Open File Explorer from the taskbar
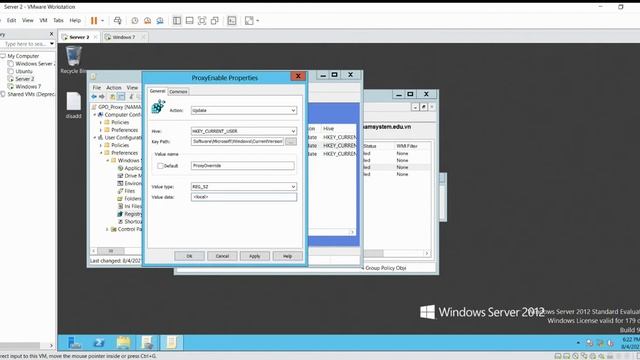The height and width of the screenshot is (360, 640). pos(123,343)
